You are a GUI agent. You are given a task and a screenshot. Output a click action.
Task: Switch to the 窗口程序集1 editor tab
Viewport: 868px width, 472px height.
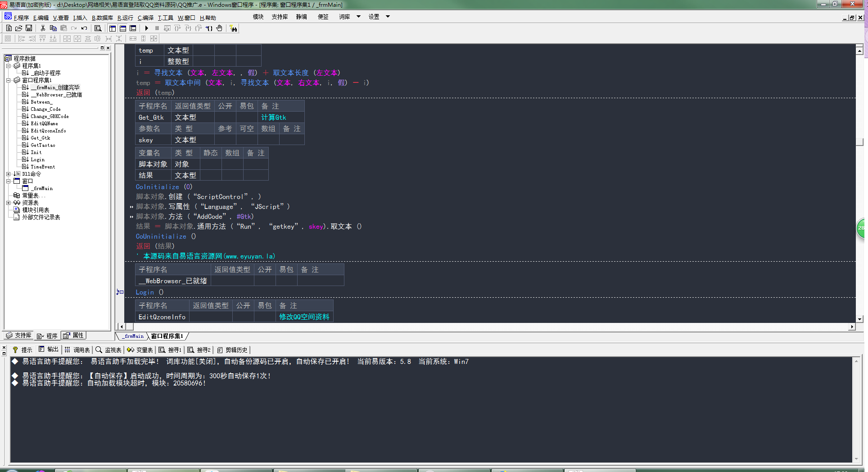(167, 336)
